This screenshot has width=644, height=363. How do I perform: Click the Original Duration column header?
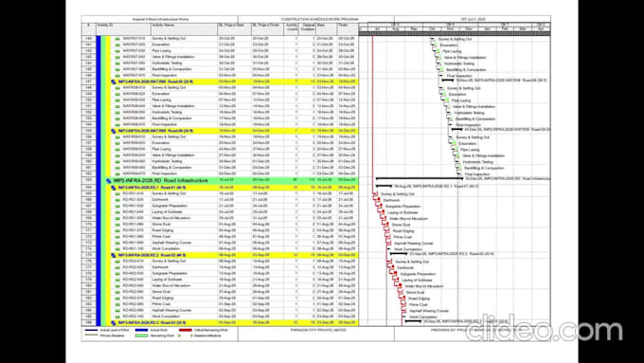pos(307,28)
